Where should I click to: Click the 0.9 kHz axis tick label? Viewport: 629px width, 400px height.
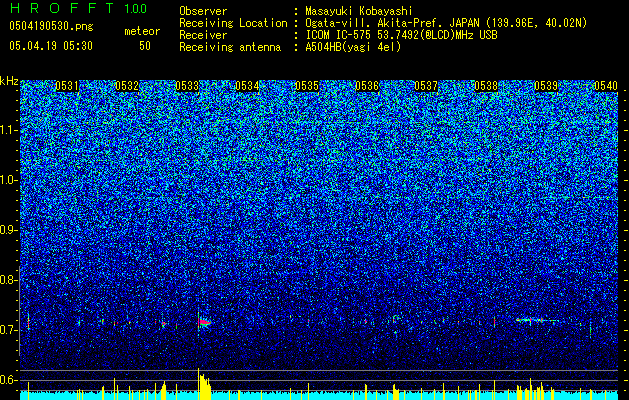coord(9,230)
